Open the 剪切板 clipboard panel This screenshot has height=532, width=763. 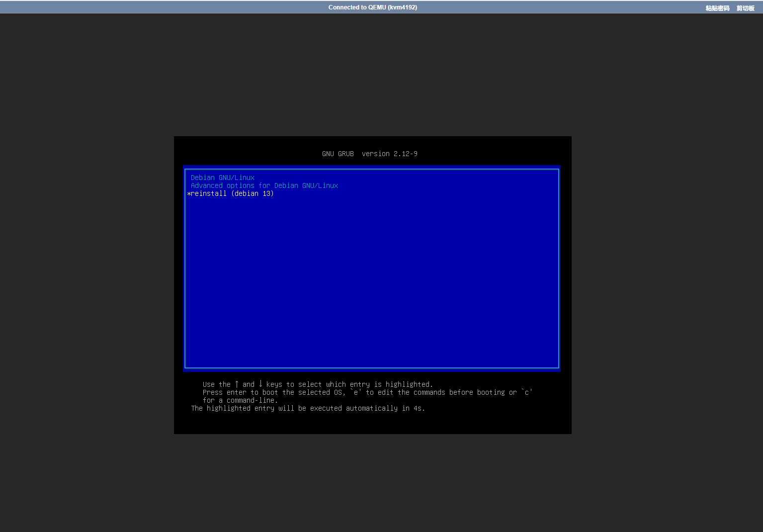click(745, 8)
